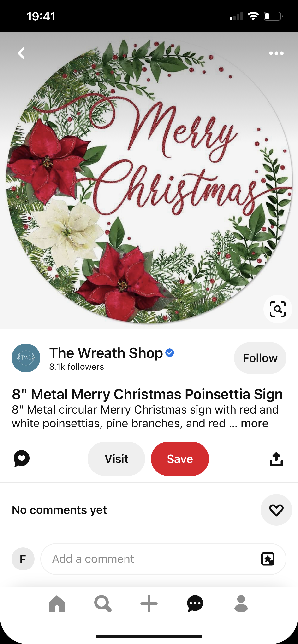
Task: Tap the Visit button
Action: (x=116, y=459)
